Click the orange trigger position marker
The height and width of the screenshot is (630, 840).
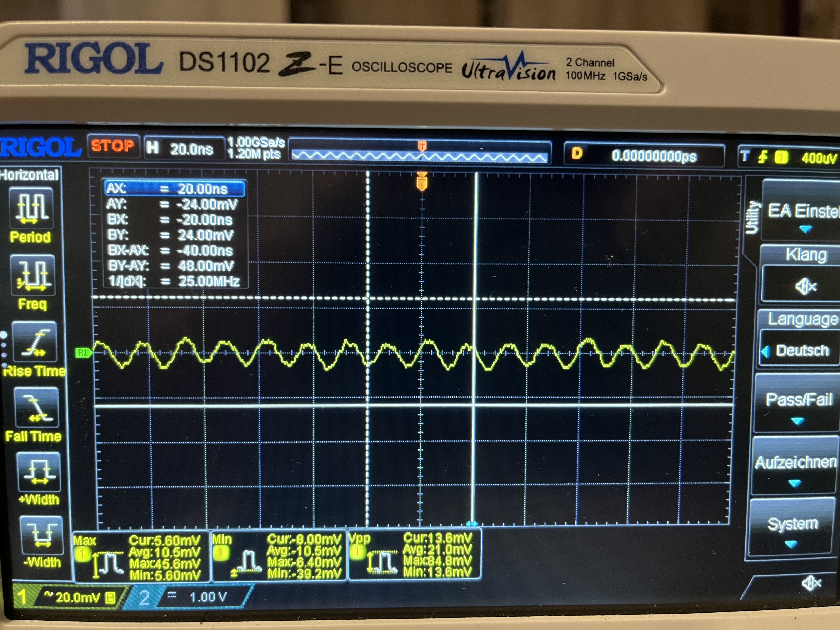point(422,182)
